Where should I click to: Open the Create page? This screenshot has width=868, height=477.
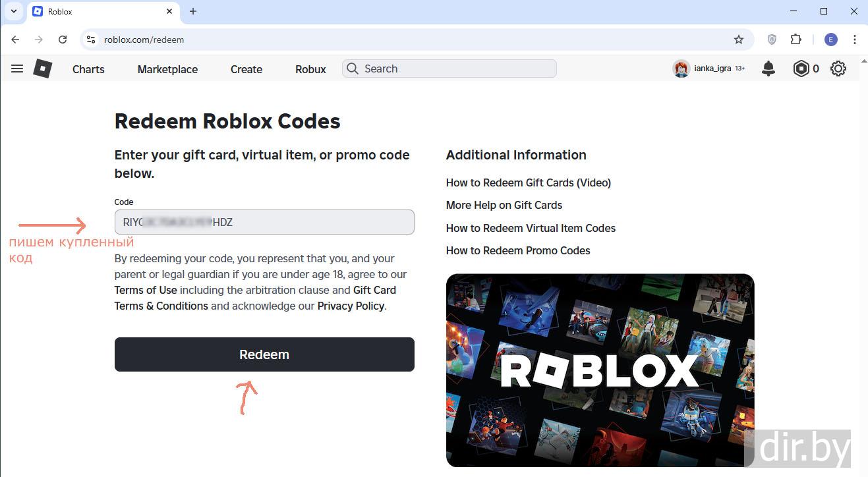tap(246, 69)
